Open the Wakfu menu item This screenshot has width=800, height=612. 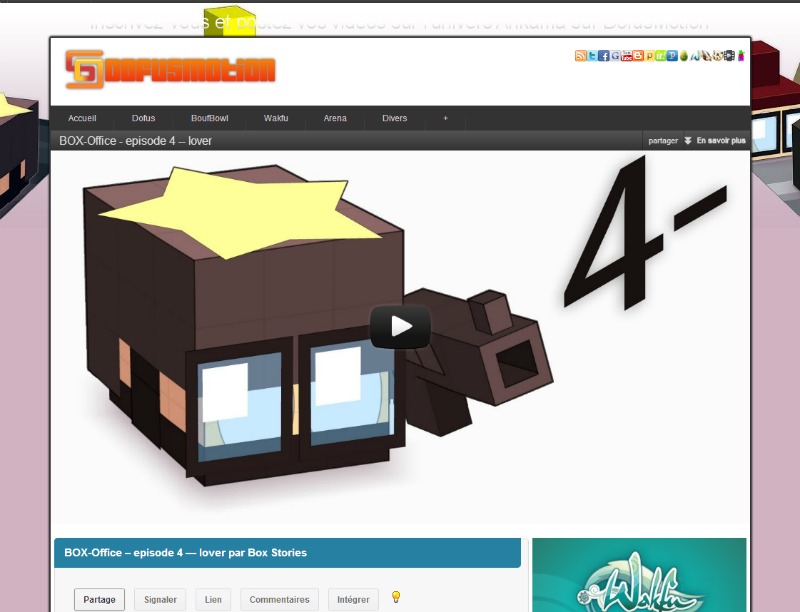[x=276, y=118]
